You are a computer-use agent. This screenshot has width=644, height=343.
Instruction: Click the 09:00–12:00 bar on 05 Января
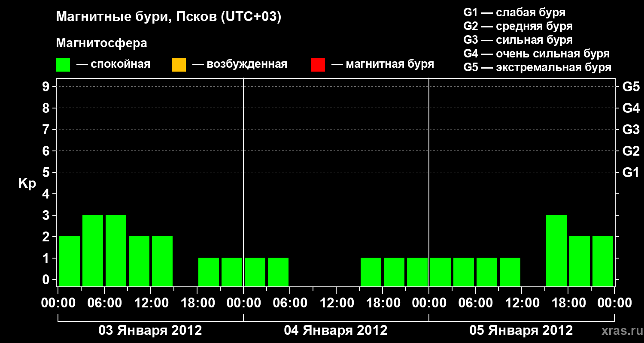[510, 272]
